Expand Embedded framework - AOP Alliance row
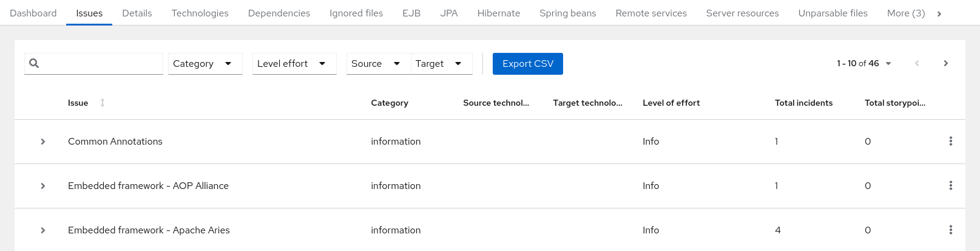Viewport: 980px width, 251px height. [x=43, y=186]
